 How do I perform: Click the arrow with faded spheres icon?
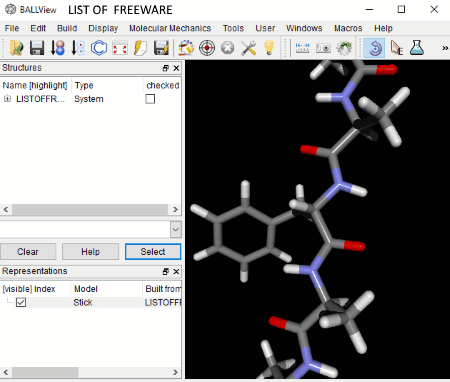(x=78, y=48)
